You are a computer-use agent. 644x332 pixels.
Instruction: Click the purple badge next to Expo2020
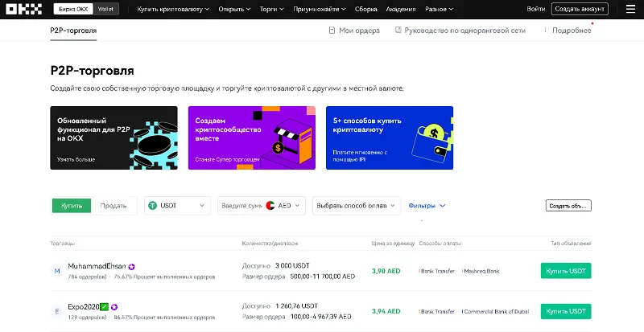click(114, 307)
